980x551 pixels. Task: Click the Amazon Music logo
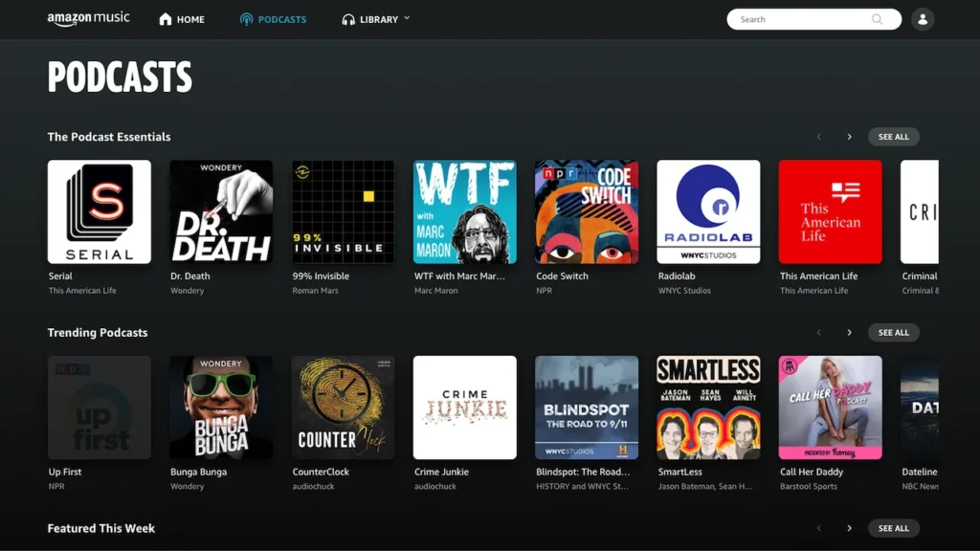[88, 19]
